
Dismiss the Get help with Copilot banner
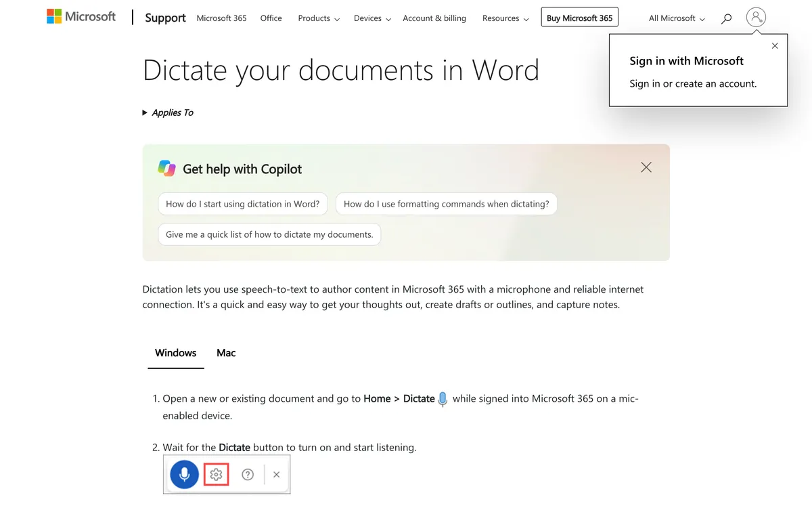pyautogui.click(x=646, y=167)
